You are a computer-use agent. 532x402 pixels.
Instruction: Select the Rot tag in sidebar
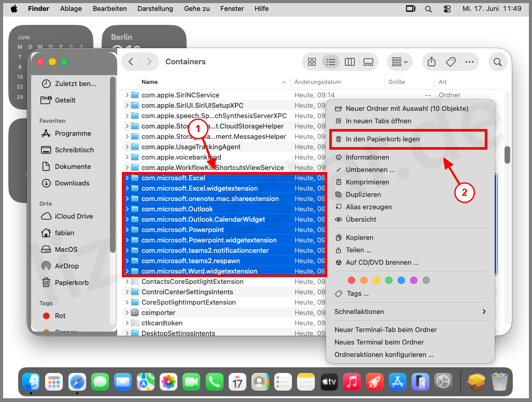point(54,316)
